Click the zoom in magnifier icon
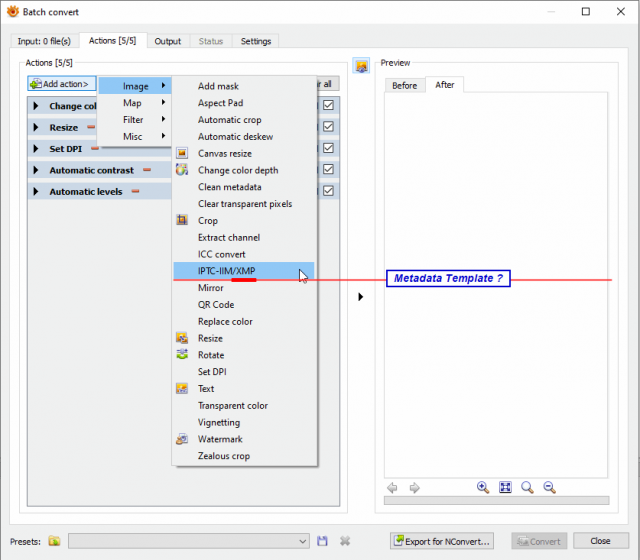Viewport: 640px width, 560px height. click(x=483, y=487)
